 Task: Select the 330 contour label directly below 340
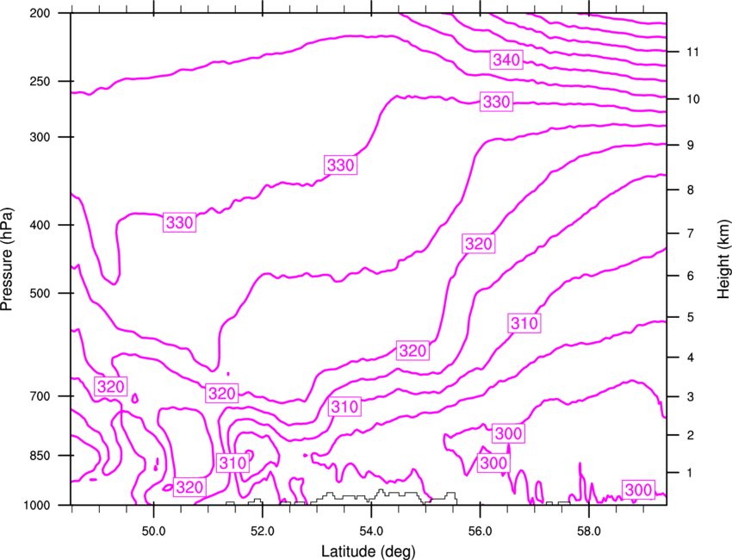coord(496,102)
